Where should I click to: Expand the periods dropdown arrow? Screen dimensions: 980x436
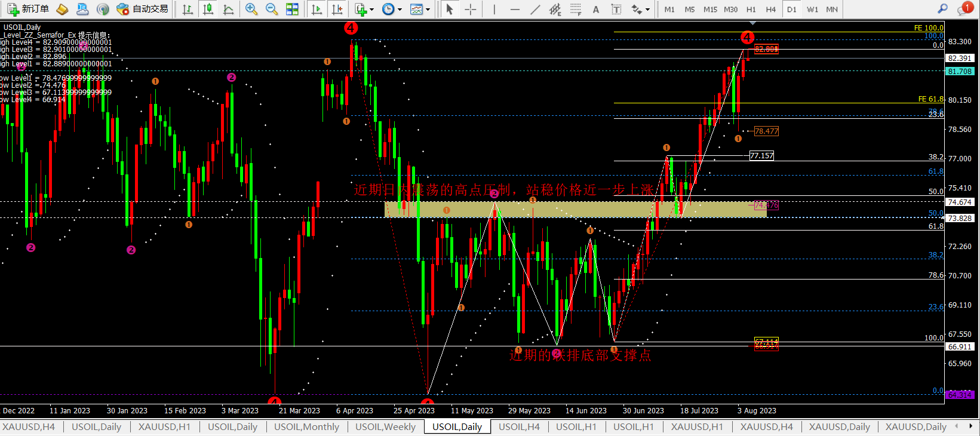tap(400, 10)
